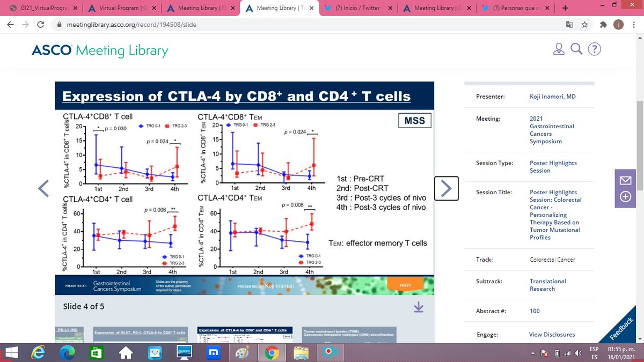Go to the previous slide with the left arrow
The width and height of the screenshot is (644, 362).
pos(44,187)
